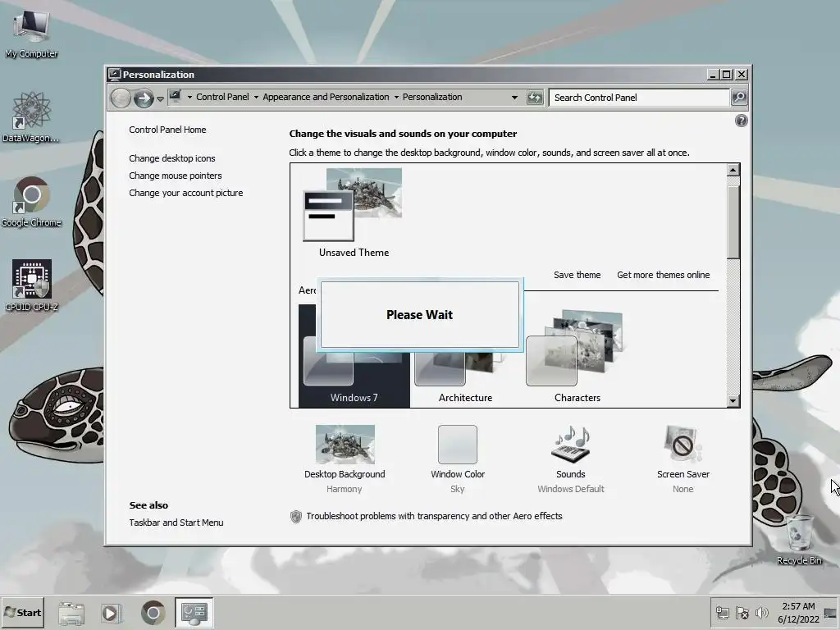The image size is (840, 630).
Task: Open the address bar history dropdown
Action: [515, 98]
